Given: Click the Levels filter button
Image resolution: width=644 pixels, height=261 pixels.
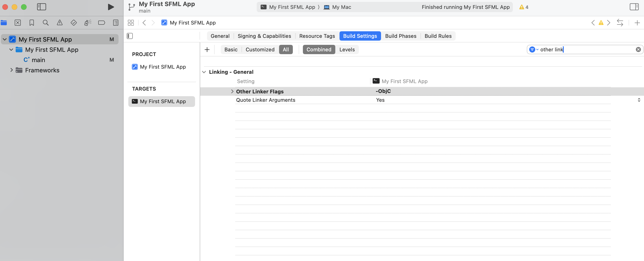Looking at the screenshot, I should pos(347,49).
